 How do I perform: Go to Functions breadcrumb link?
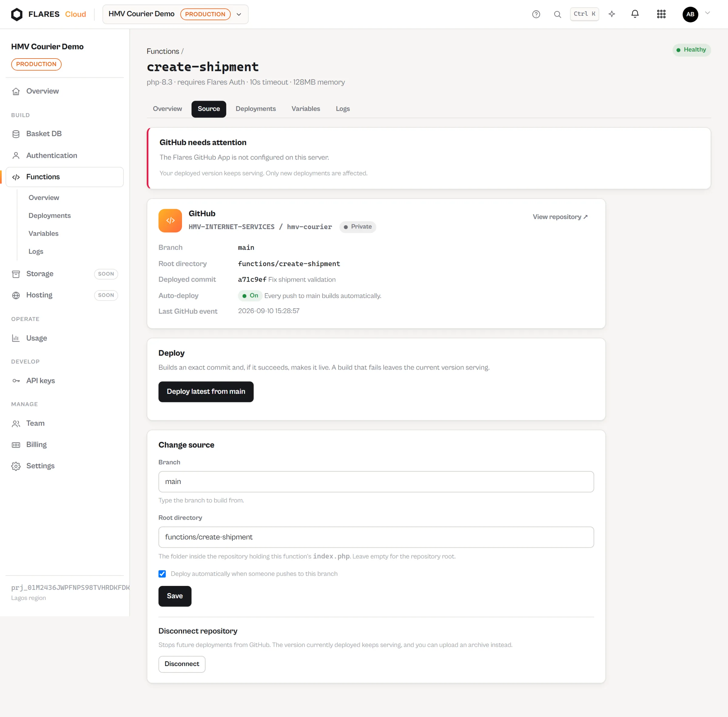pyautogui.click(x=163, y=51)
